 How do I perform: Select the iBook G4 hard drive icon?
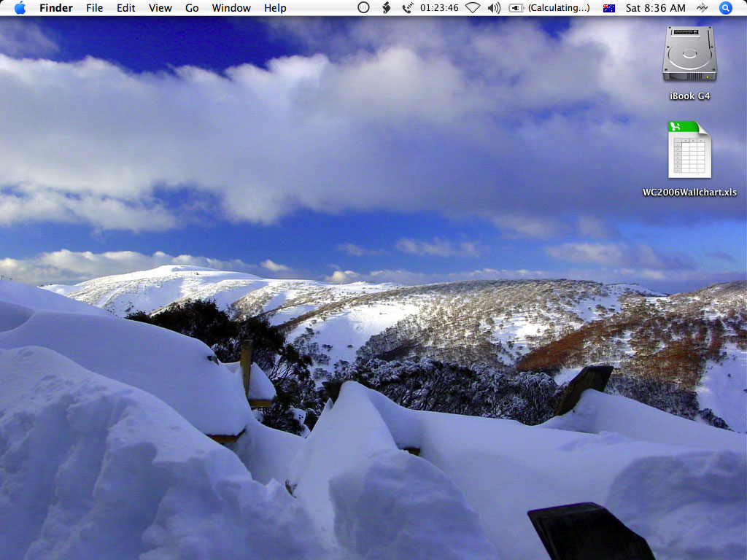689,54
